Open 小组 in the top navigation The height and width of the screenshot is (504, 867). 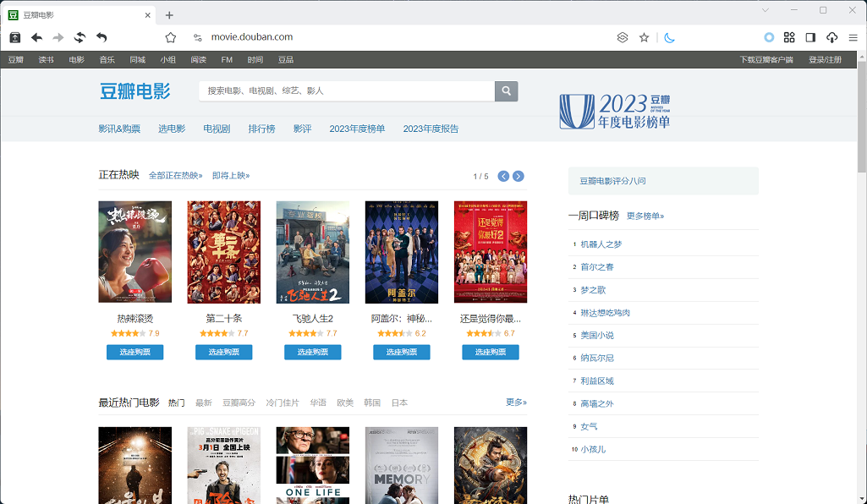(167, 60)
